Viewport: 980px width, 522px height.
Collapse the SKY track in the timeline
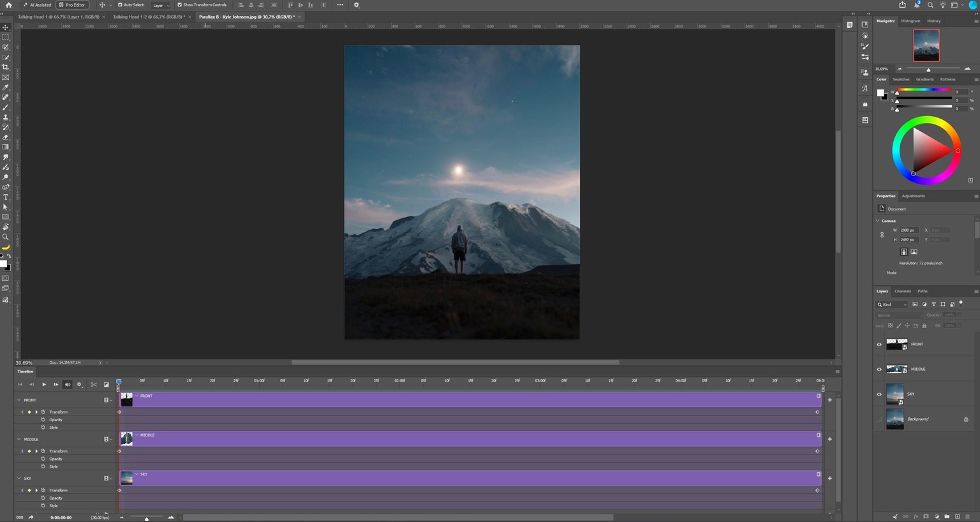click(x=19, y=478)
